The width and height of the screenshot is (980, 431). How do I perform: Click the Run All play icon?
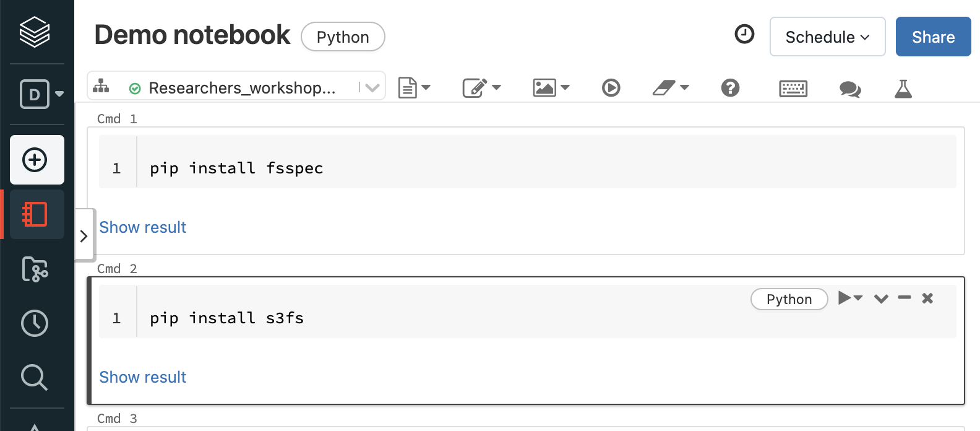pos(611,88)
